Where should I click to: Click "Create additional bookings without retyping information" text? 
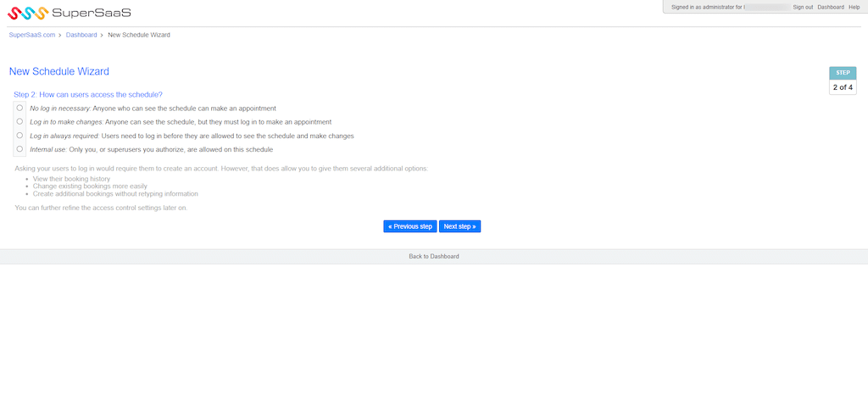[115, 194]
